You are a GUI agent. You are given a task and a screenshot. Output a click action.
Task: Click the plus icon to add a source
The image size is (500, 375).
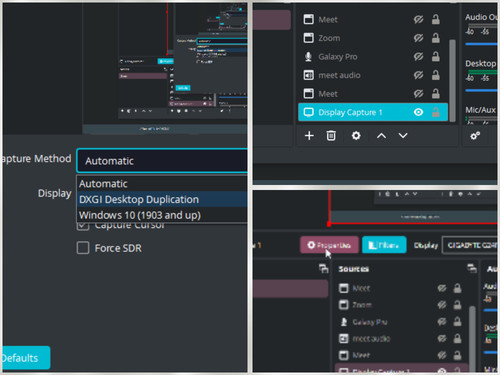tap(309, 136)
